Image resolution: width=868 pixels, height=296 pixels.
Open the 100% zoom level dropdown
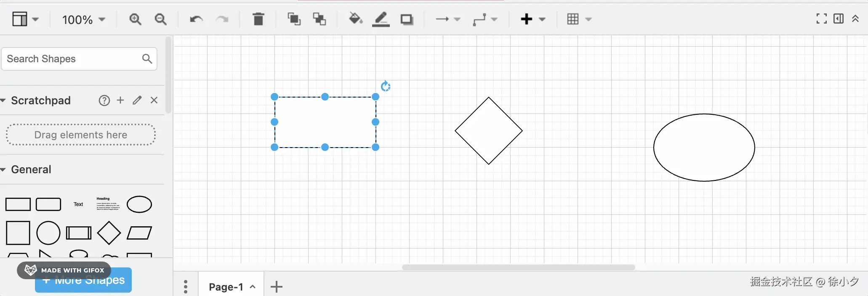click(83, 19)
